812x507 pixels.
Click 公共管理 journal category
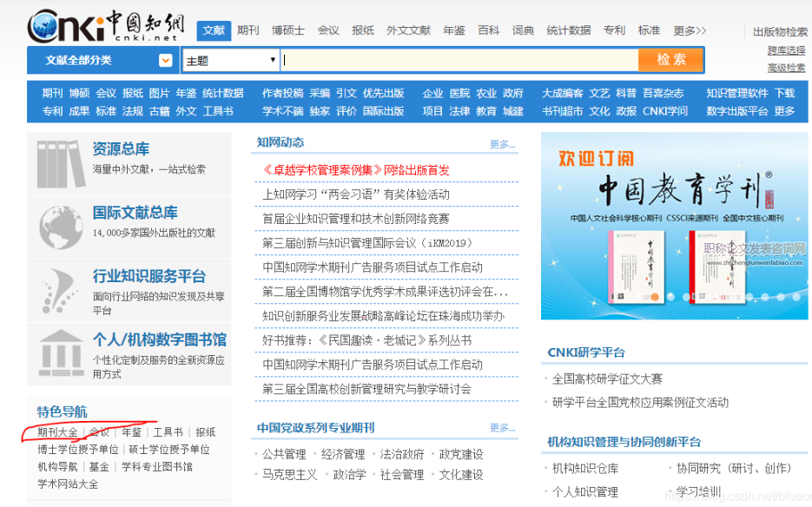[x=284, y=454]
